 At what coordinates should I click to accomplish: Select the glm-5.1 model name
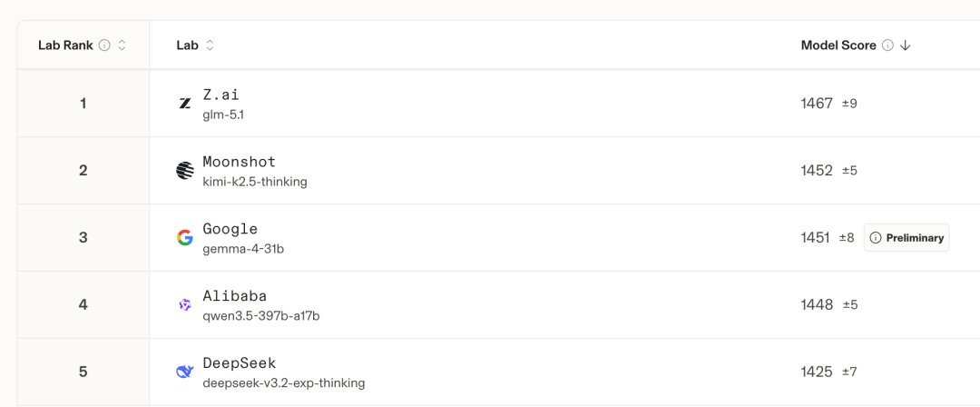click(x=223, y=114)
